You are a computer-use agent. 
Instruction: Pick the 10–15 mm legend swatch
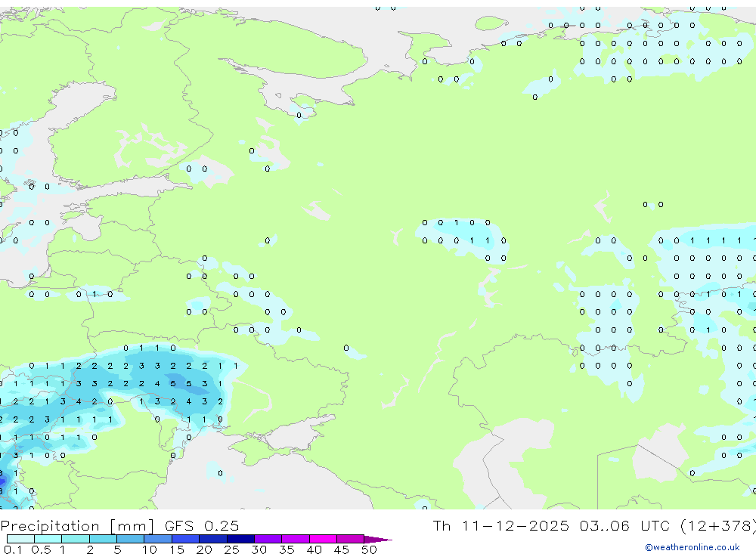click(158, 539)
